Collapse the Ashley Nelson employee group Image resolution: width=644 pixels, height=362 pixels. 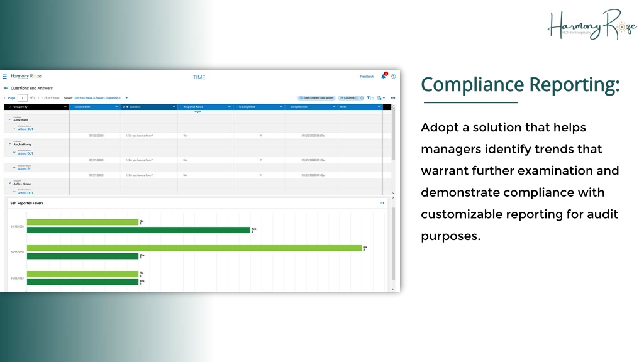[x=10, y=183]
